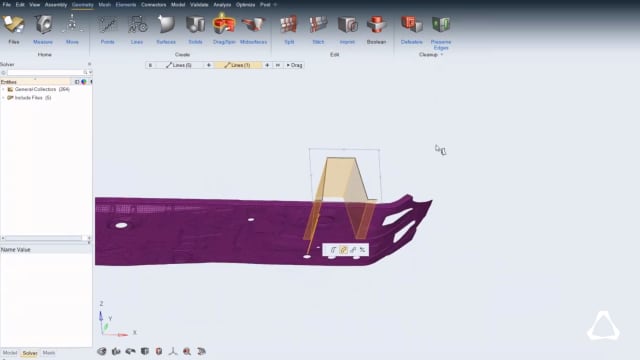Viewport: 640px width, 360px height.
Task: Select the Measure tool
Action: [43, 29]
